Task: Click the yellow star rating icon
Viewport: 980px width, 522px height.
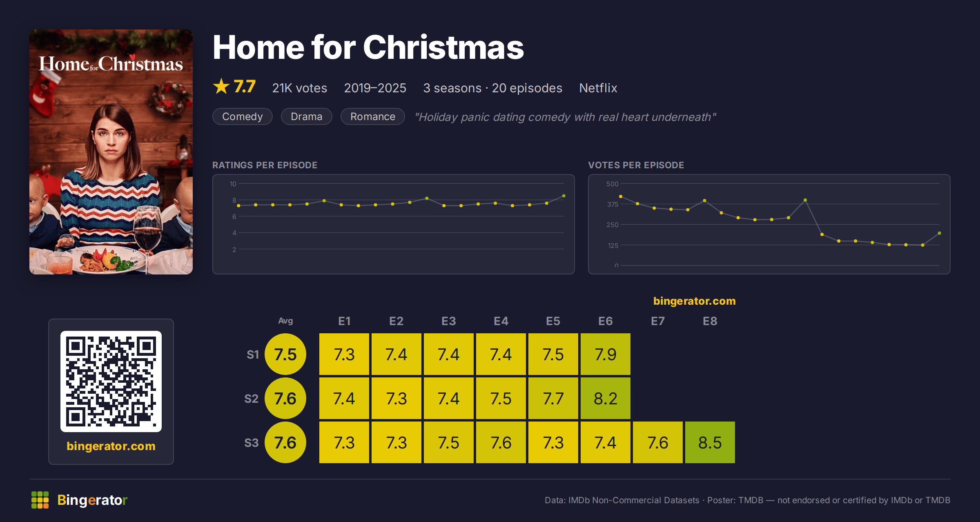Action: pyautogui.click(x=221, y=86)
